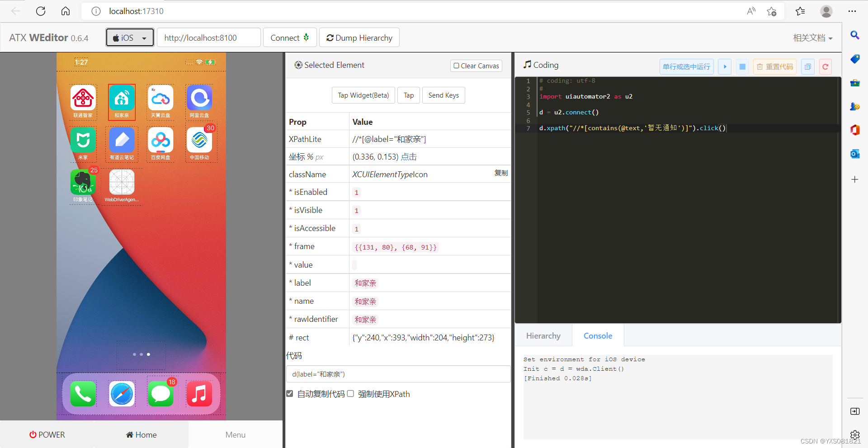Expand the 相关文档 dropdown
This screenshot has height=448, width=868.
[812, 38]
